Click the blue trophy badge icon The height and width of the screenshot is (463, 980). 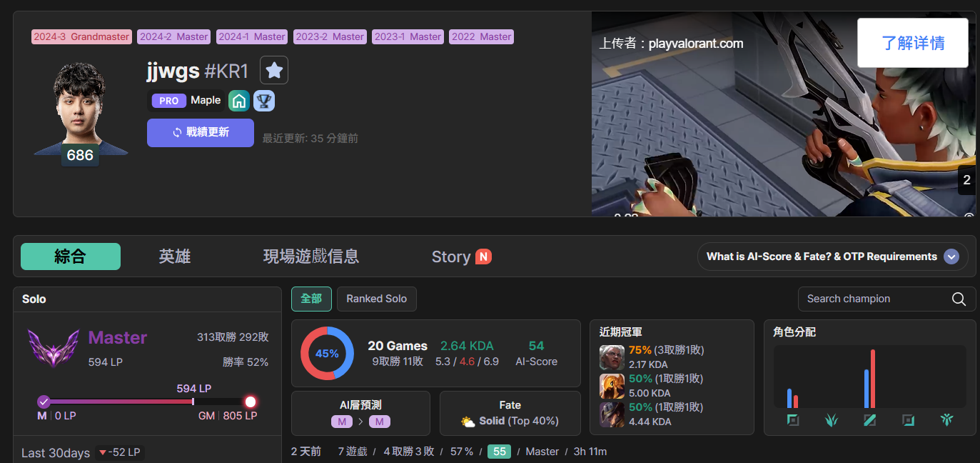264,101
